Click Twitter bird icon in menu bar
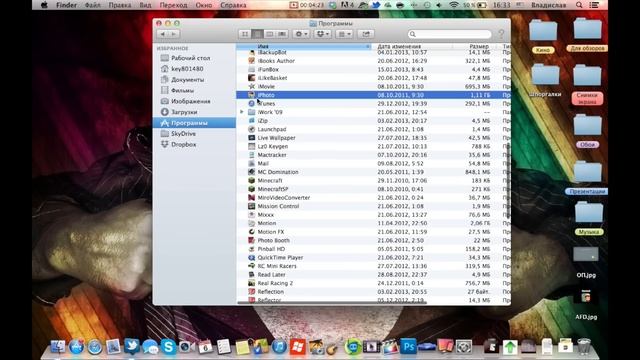640x360 pixels. pyautogui.click(x=376, y=5)
